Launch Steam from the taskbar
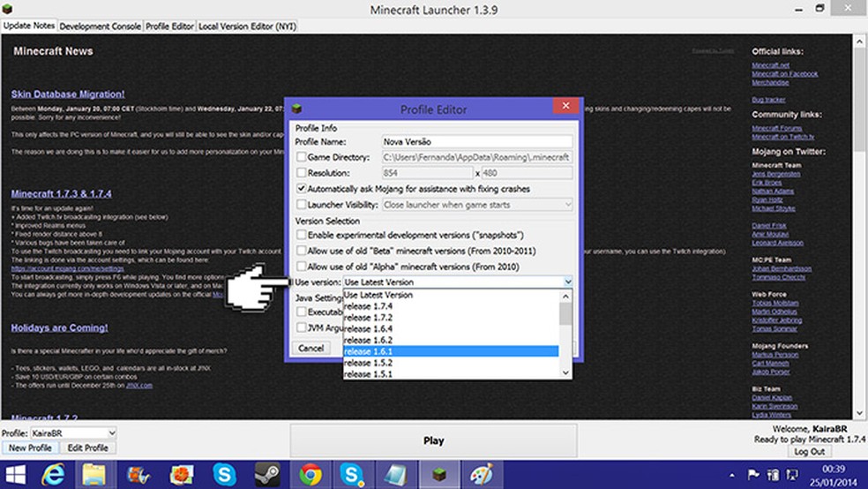The height and width of the screenshot is (489, 868). point(267,475)
